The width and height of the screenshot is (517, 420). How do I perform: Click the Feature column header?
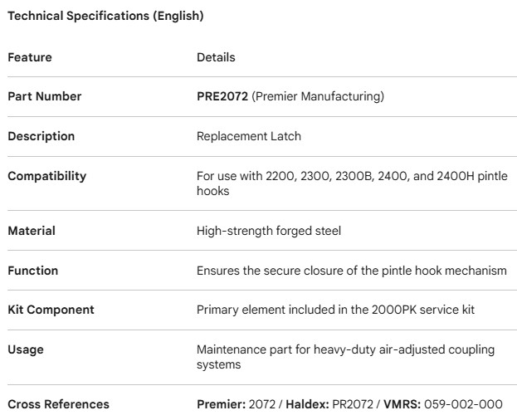[x=30, y=57]
